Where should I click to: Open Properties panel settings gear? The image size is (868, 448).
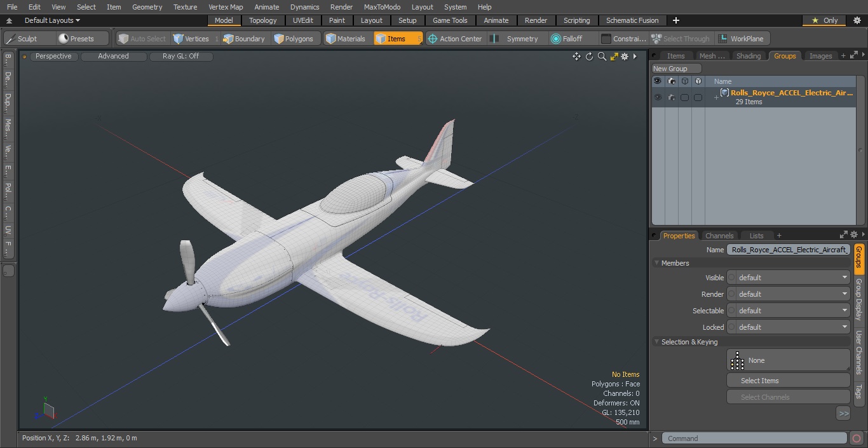[854, 235]
